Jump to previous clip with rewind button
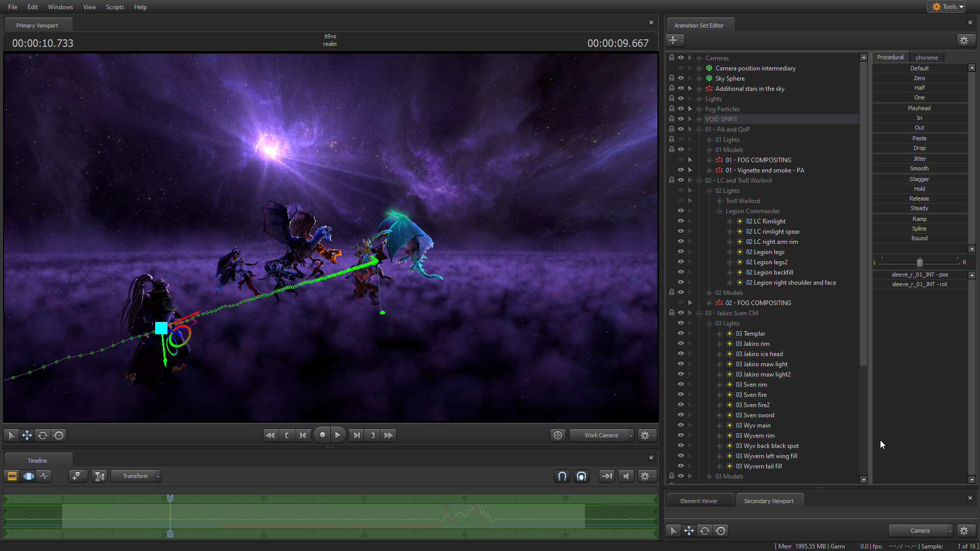The image size is (980, 551). coord(270,435)
